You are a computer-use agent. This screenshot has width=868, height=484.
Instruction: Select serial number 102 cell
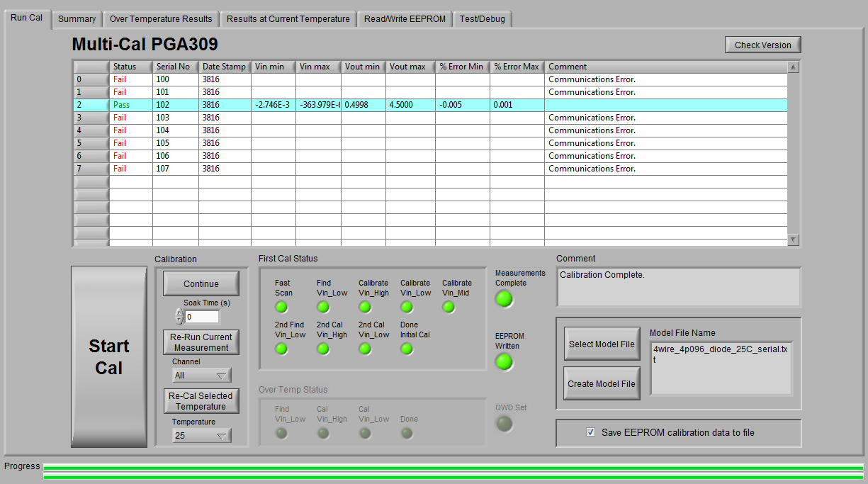[x=175, y=105]
